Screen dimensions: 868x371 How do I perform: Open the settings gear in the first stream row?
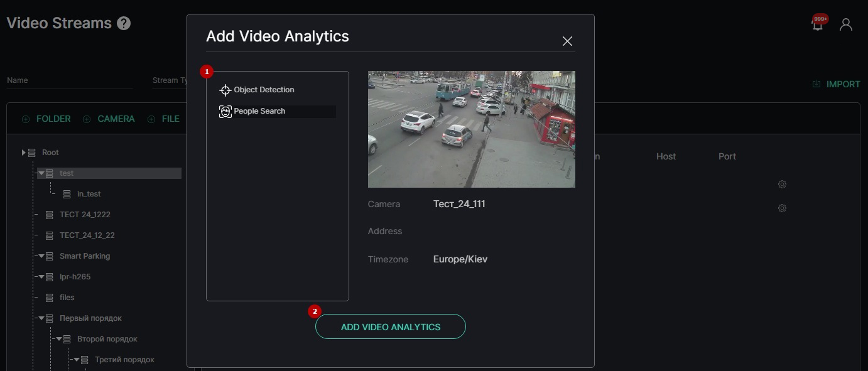782,185
